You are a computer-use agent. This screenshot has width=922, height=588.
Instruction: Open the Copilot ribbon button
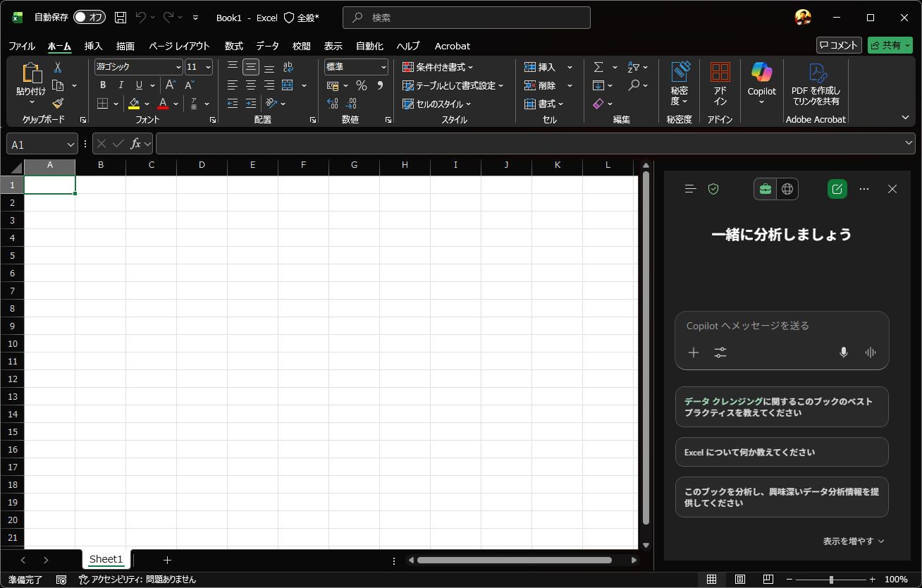[761, 83]
